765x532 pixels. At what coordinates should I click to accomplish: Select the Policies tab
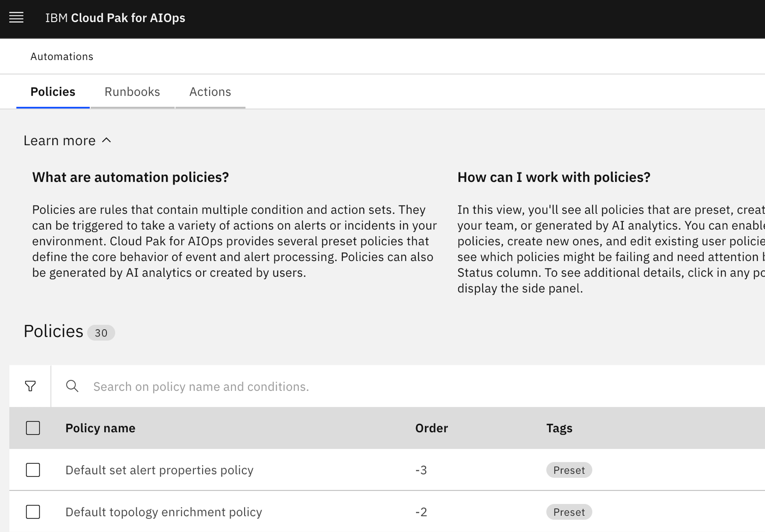point(53,92)
